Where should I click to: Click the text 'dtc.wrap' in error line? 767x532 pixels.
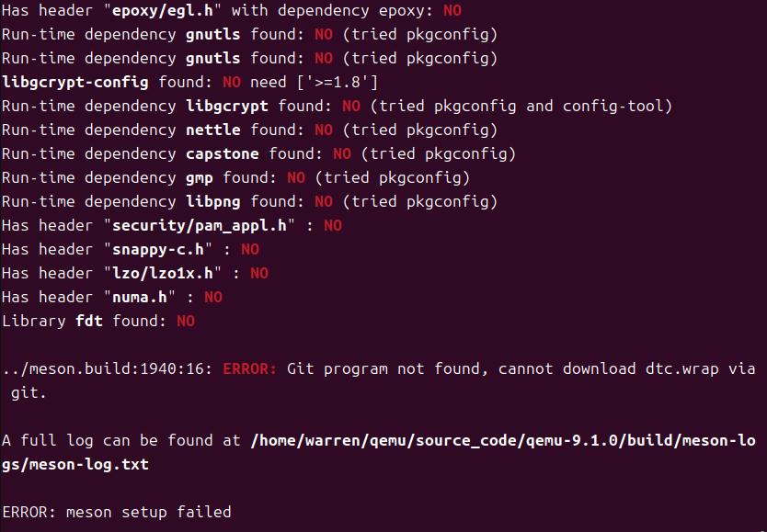click(681, 368)
